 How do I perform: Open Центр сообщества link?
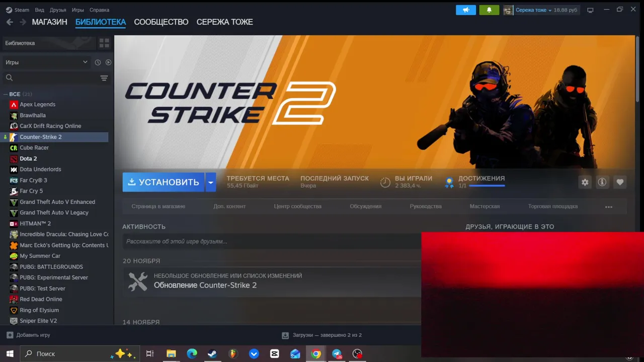tap(298, 207)
